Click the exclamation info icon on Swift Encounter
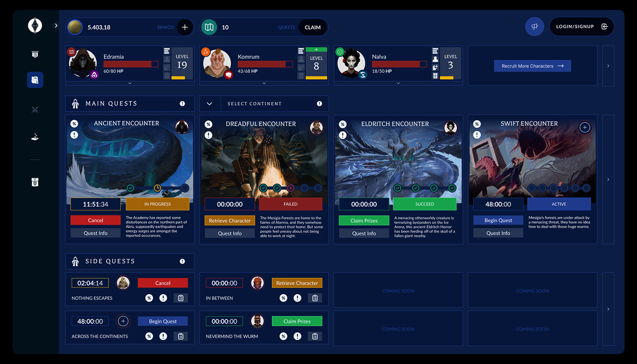 point(476,134)
